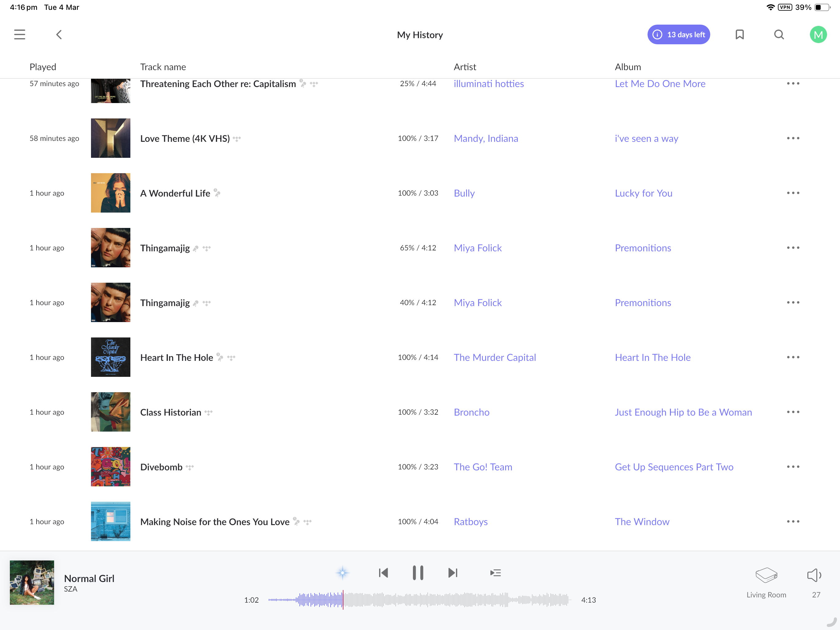
Task: Open album Let Me Do One More
Action: point(660,84)
